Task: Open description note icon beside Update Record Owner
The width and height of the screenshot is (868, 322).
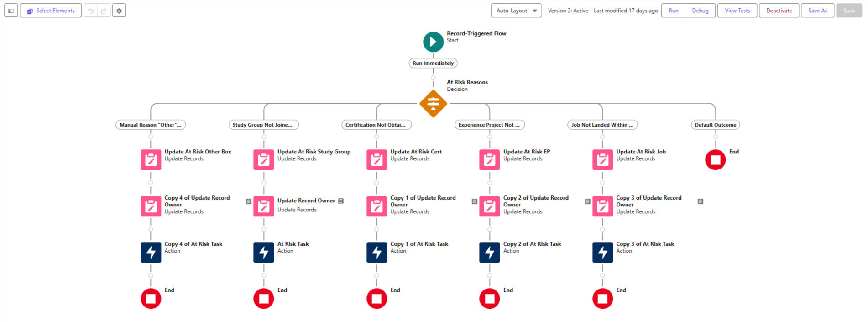Action: coord(341,201)
